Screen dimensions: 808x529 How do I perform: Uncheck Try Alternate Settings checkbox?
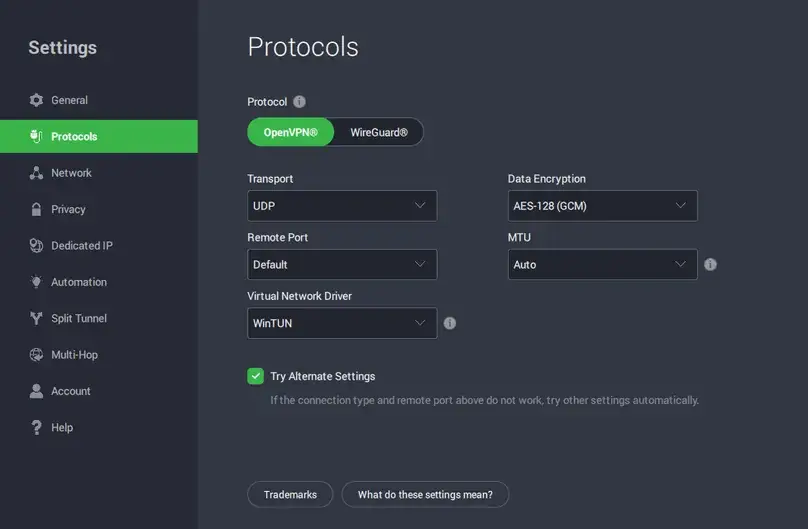click(x=256, y=376)
